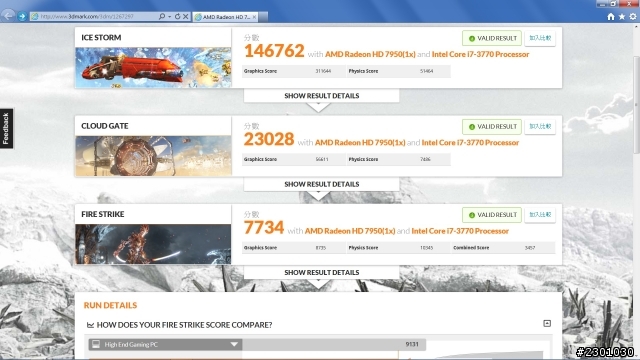Click Ice Storm VALID RESULT badge

(x=492, y=38)
